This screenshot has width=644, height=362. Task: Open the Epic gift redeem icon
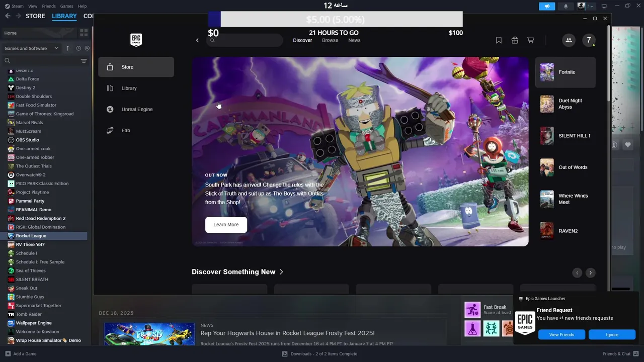click(515, 40)
